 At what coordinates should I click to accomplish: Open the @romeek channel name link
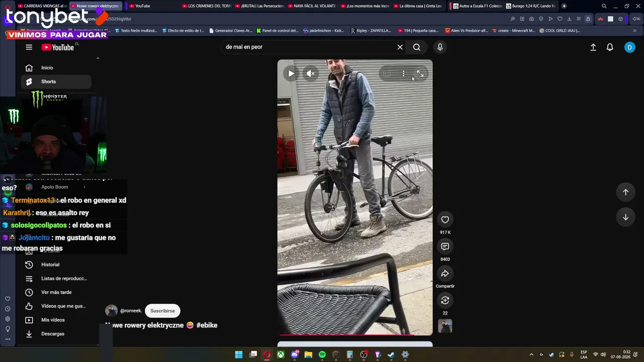point(131,311)
